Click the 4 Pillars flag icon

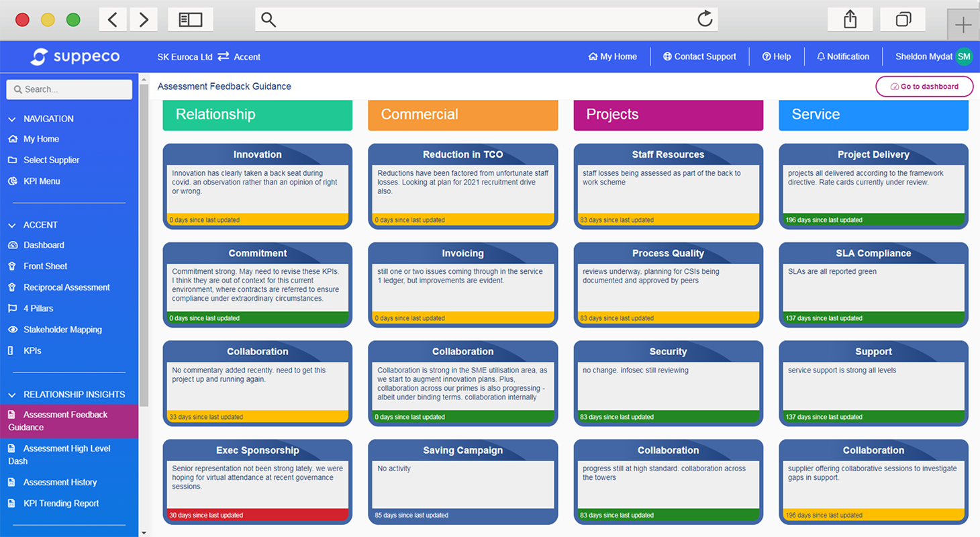point(12,308)
